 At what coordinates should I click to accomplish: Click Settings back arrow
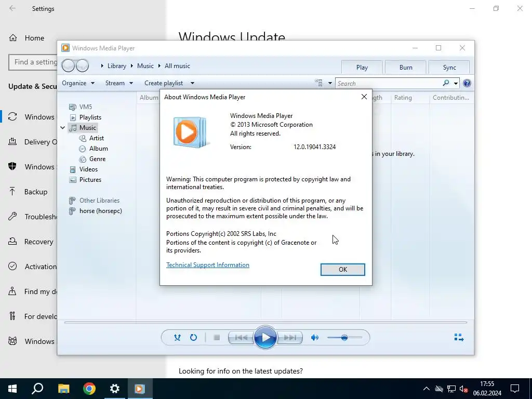[x=12, y=8]
